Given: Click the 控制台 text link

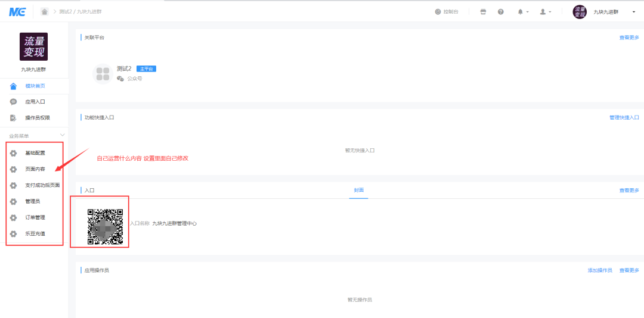Looking at the screenshot, I should [x=451, y=12].
